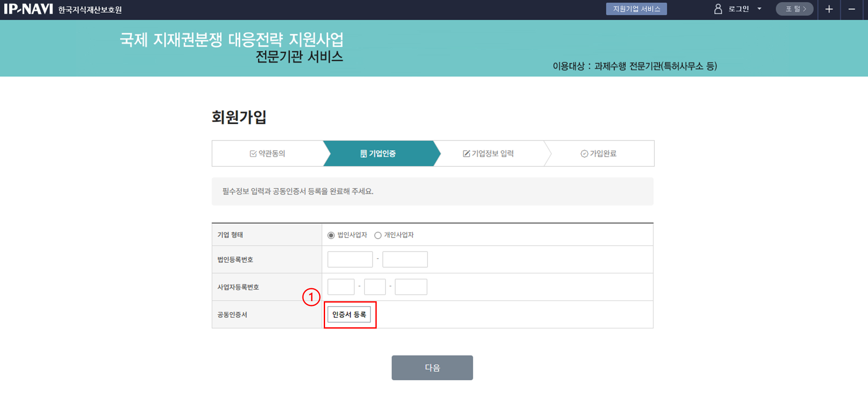Click the 가입완료 circle check icon
Viewport: 868px width, 405px height.
584,154
